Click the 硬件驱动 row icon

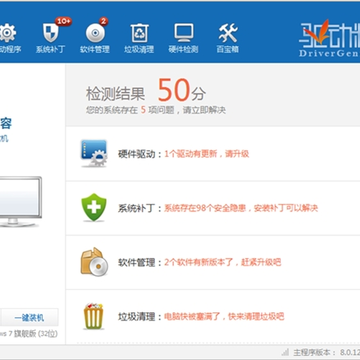point(94,153)
